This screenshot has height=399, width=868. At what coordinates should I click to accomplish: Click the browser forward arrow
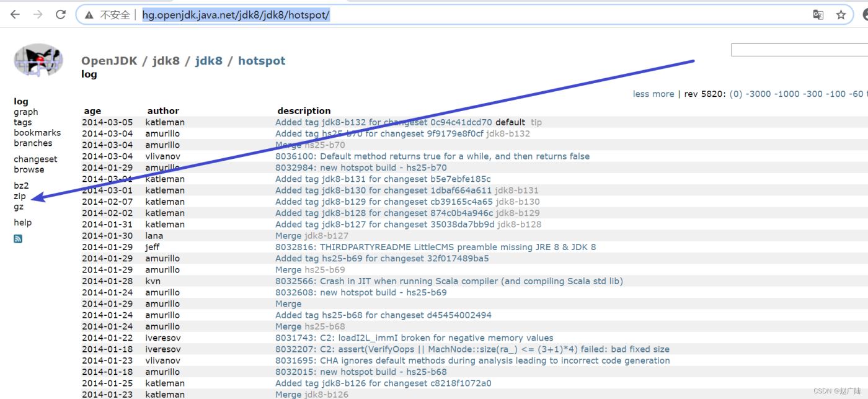(x=38, y=14)
